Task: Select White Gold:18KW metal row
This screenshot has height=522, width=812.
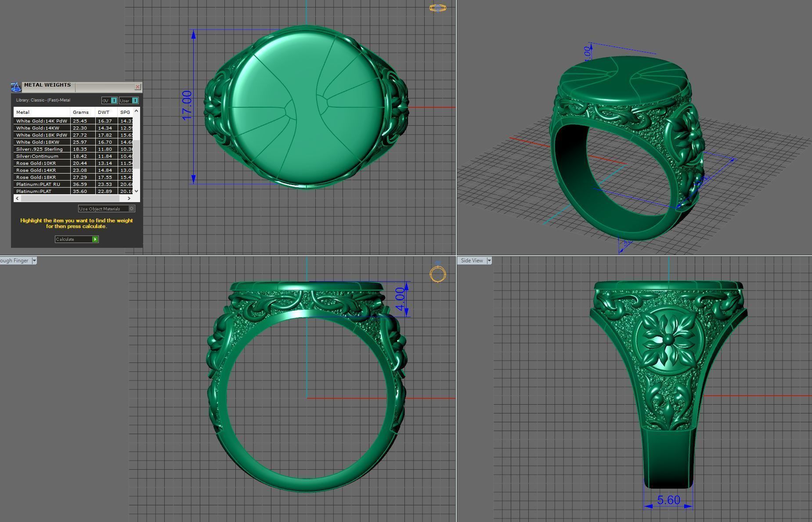Action: click(x=73, y=142)
